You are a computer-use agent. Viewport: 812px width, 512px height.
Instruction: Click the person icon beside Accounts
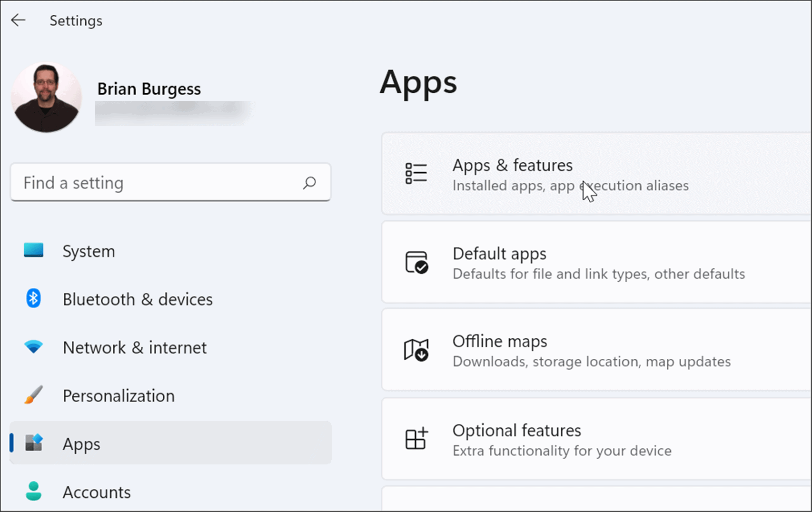tap(33, 492)
